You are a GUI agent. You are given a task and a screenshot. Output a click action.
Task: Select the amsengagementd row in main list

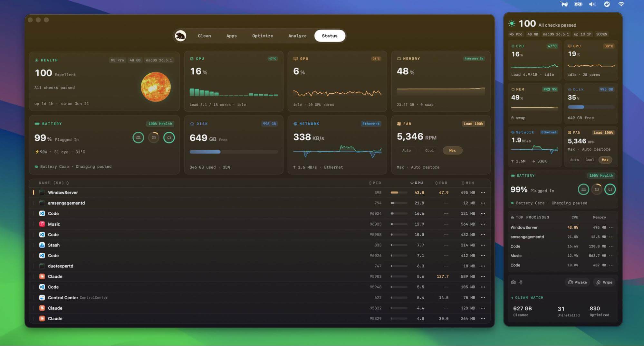(x=260, y=203)
